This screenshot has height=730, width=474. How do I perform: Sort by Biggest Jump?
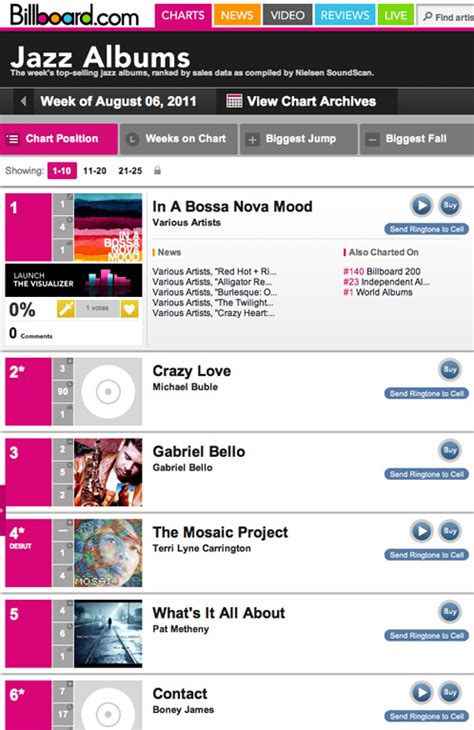point(298,139)
